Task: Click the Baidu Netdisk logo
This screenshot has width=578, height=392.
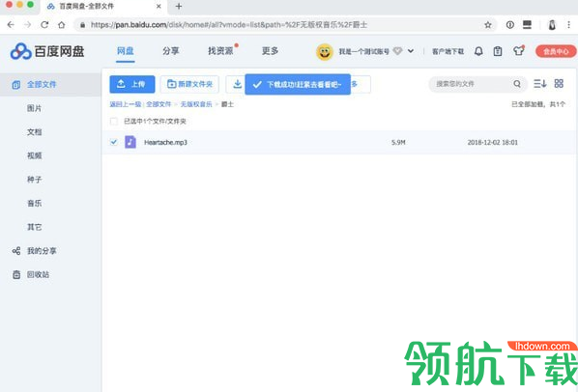Action: 47,51
